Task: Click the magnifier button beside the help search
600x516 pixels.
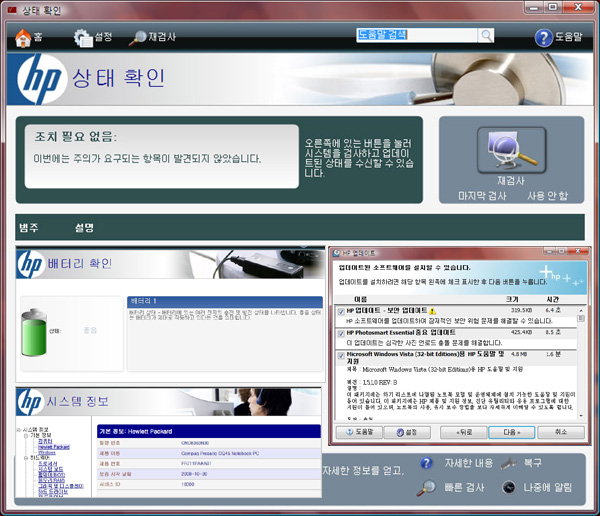Action: tap(486, 36)
